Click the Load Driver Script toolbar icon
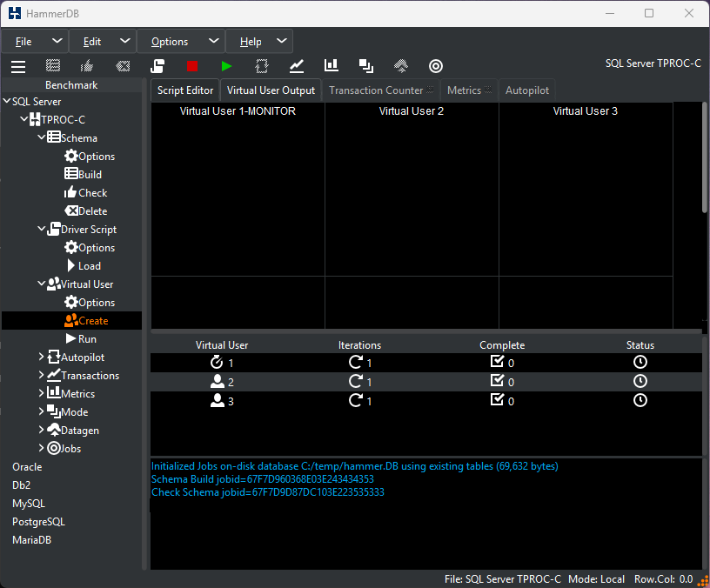 click(157, 66)
